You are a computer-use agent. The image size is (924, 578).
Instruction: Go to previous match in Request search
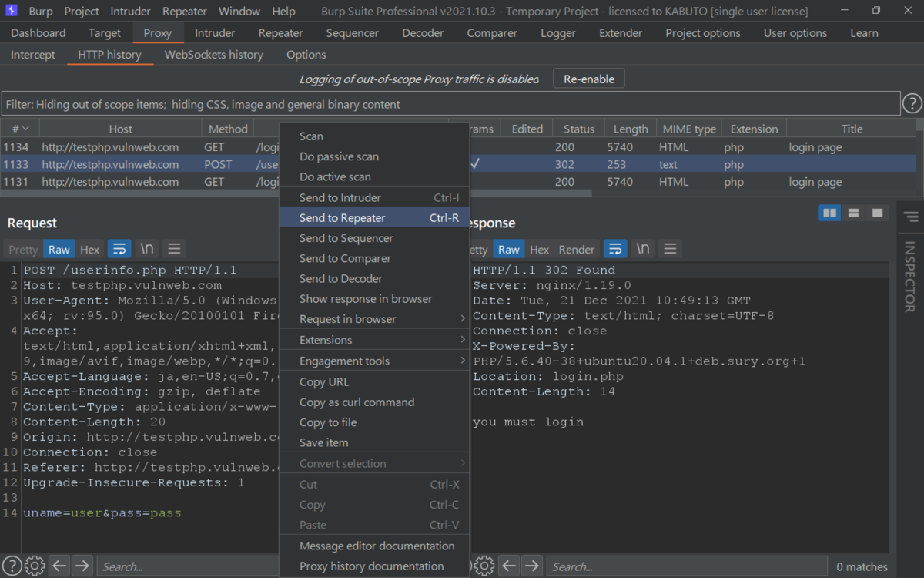click(x=60, y=566)
